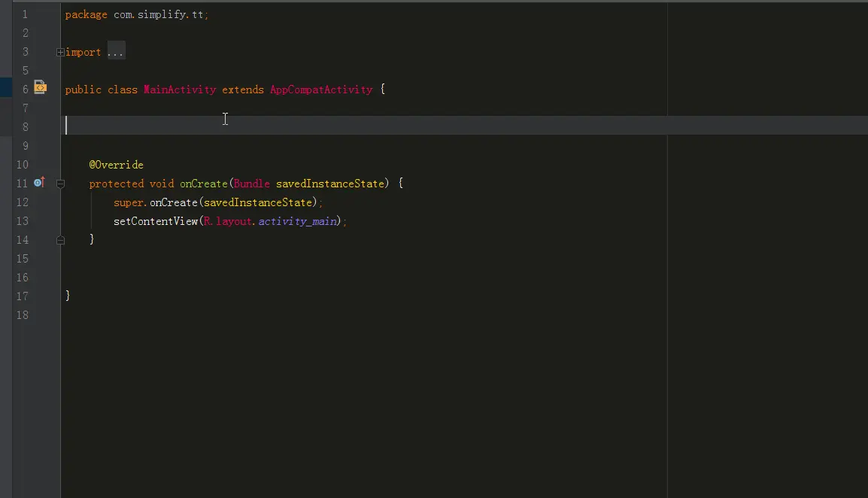Click the closing brace on line 17
Viewport: 868px width, 498px height.
(68, 296)
